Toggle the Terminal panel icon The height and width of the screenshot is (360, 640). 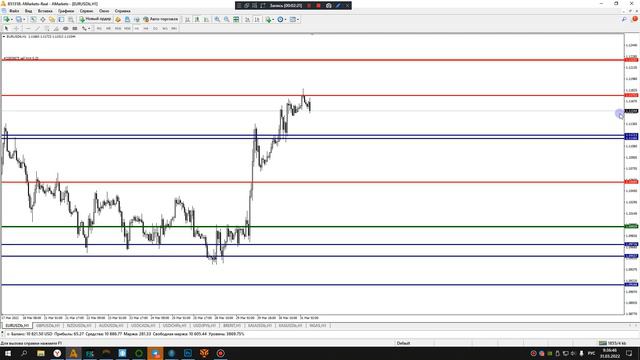pos(61,19)
